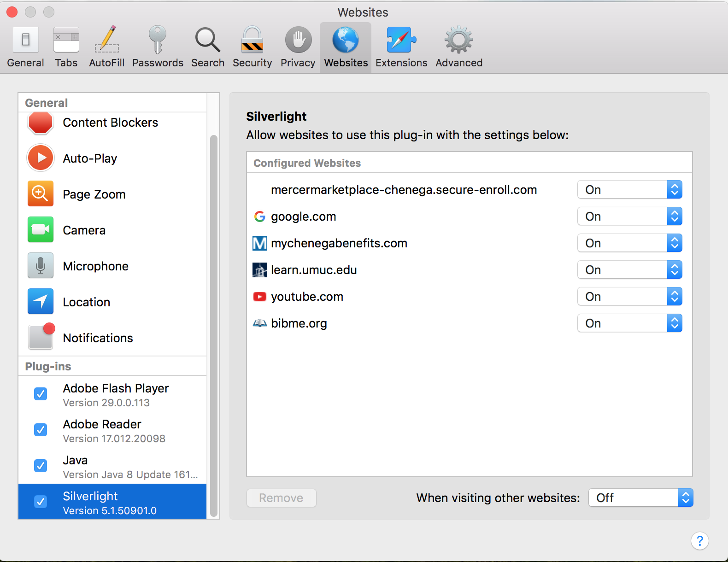The width and height of the screenshot is (728, 562).
Task: Change the bibme.org setting dropdown
Action: click(630, 323)
